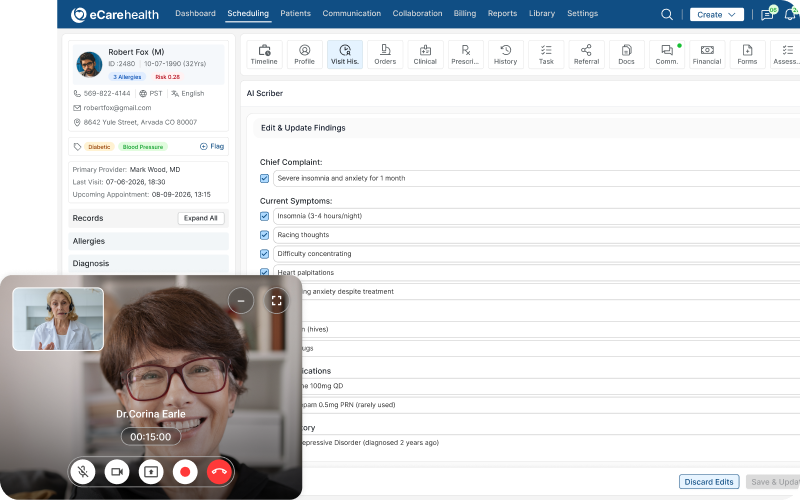Open the notifications bell

tap(791, 14)
